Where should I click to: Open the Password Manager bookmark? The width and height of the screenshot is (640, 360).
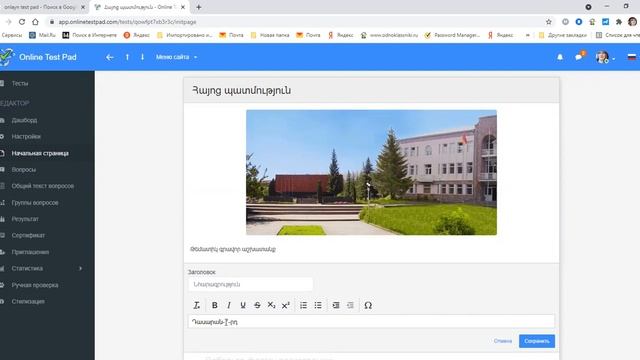[452, 35]
